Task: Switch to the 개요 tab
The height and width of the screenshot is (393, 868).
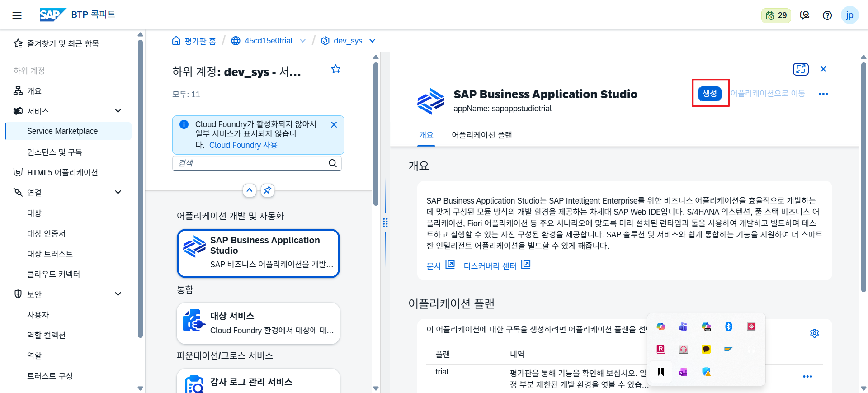Action: pyautogui.click(x=426, y=135)
